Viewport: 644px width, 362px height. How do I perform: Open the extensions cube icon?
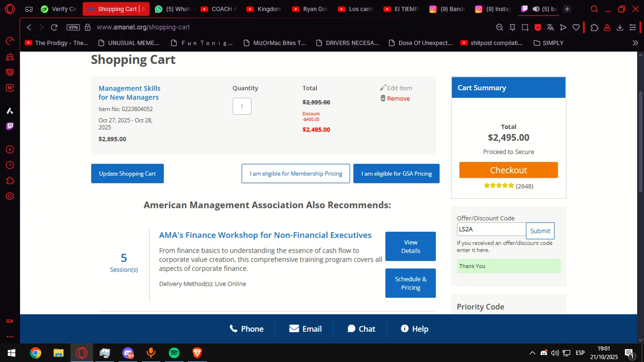tap(594, 27)
